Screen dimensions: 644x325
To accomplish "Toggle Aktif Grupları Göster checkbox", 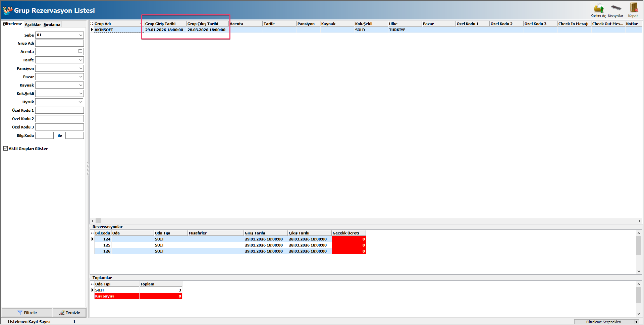I will tap(6, 149).
